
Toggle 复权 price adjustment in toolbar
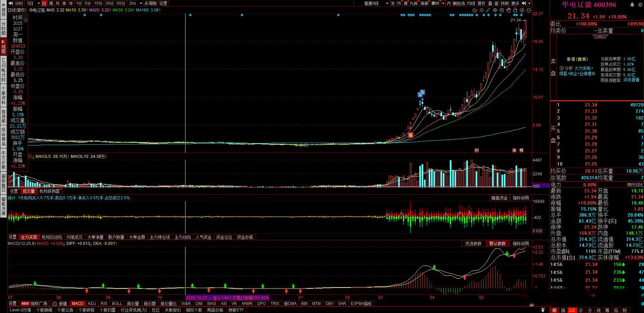482,3
